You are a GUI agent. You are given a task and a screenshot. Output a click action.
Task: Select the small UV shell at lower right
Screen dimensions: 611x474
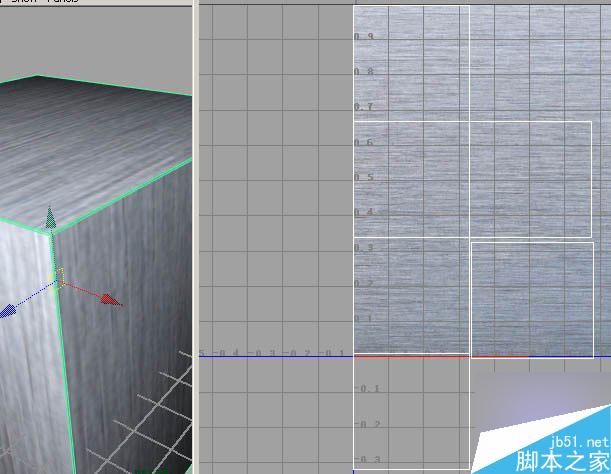532,300
